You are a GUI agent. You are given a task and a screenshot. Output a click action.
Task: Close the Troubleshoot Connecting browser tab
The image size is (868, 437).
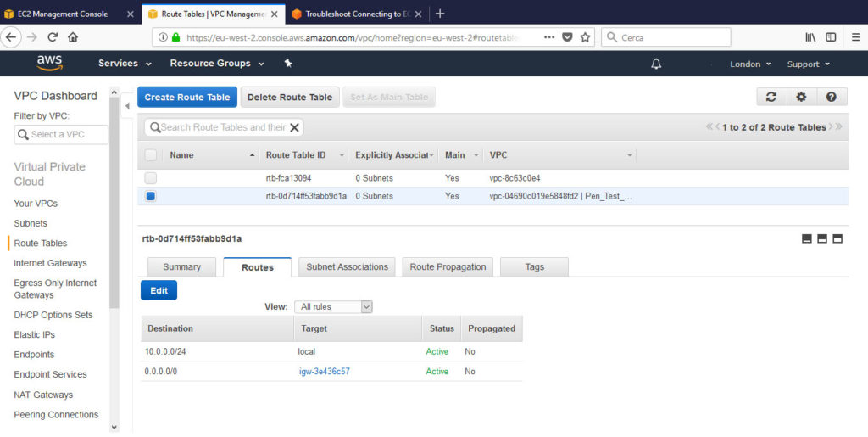(418, 14)
